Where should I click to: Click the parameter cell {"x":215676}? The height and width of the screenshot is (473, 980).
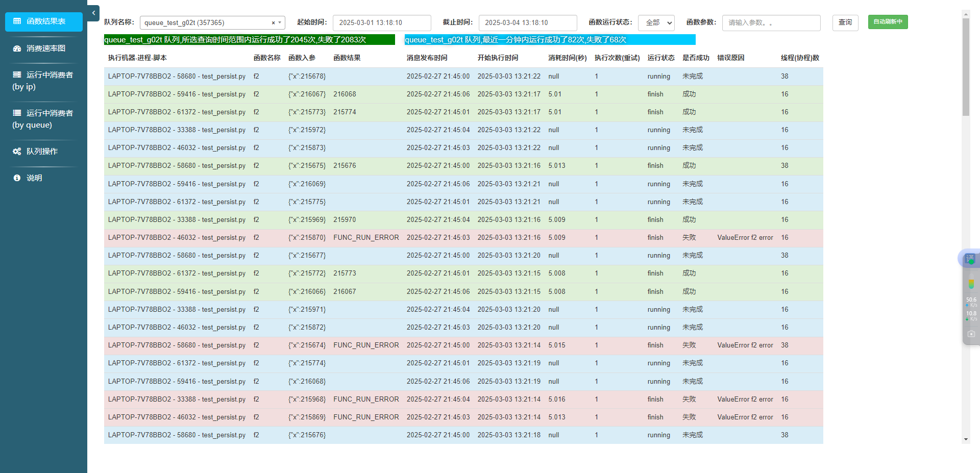click(307, 435)
